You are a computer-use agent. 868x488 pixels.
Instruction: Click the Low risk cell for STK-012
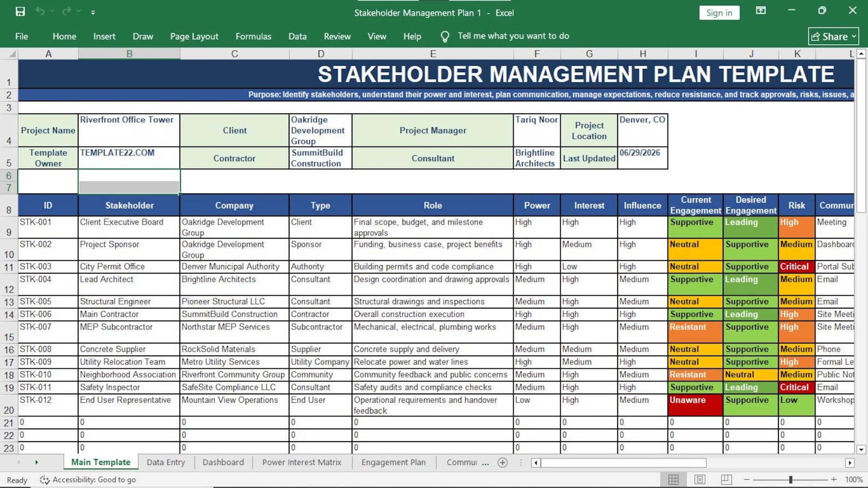796,405
